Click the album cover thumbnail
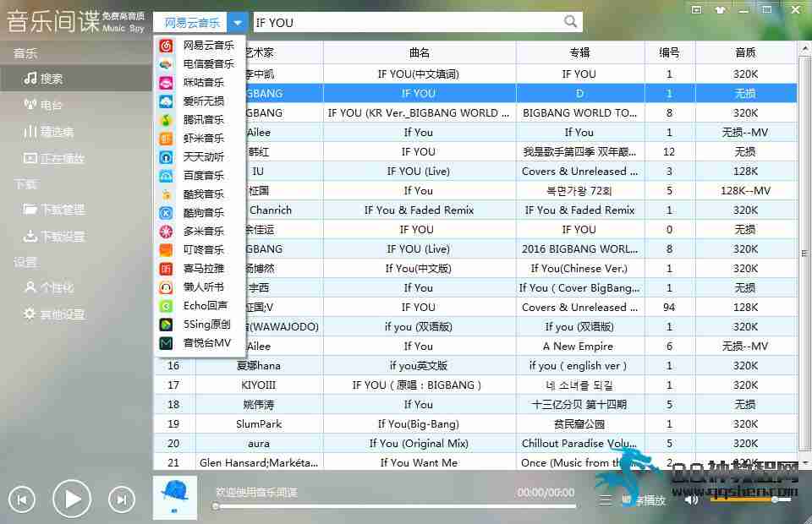This screenshot has height=524, width=812. 175,498
